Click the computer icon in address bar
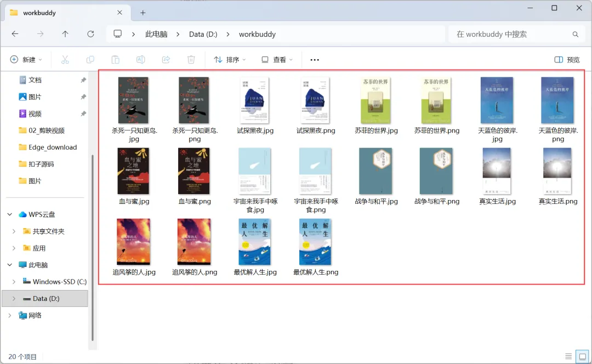This screenshot has width=592, height=364. point(118,34)
